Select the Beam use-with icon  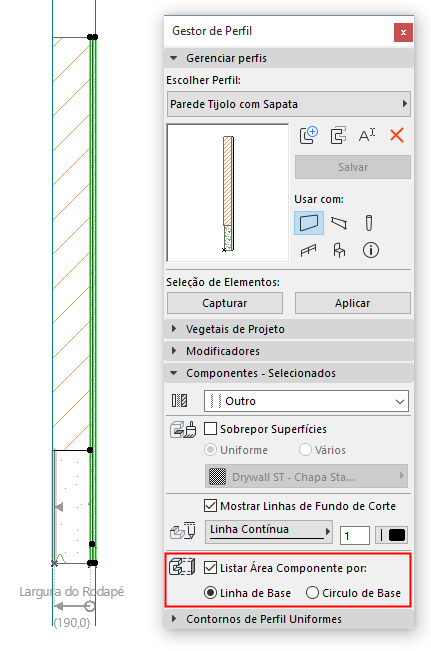[339, 223]
